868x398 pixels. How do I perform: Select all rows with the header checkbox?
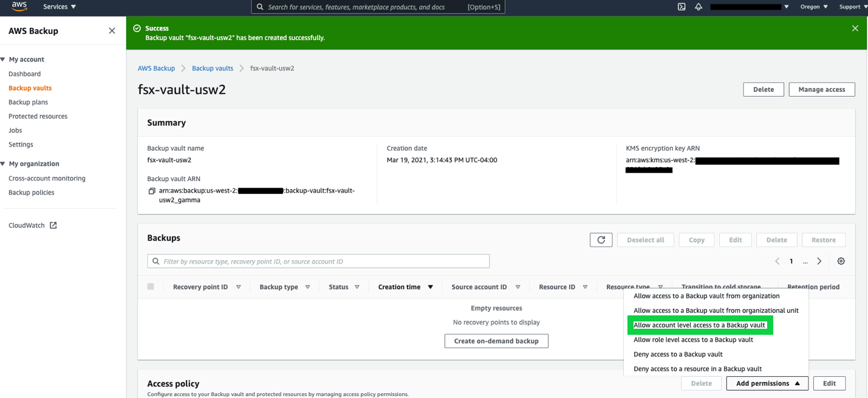tap(150, 286)
